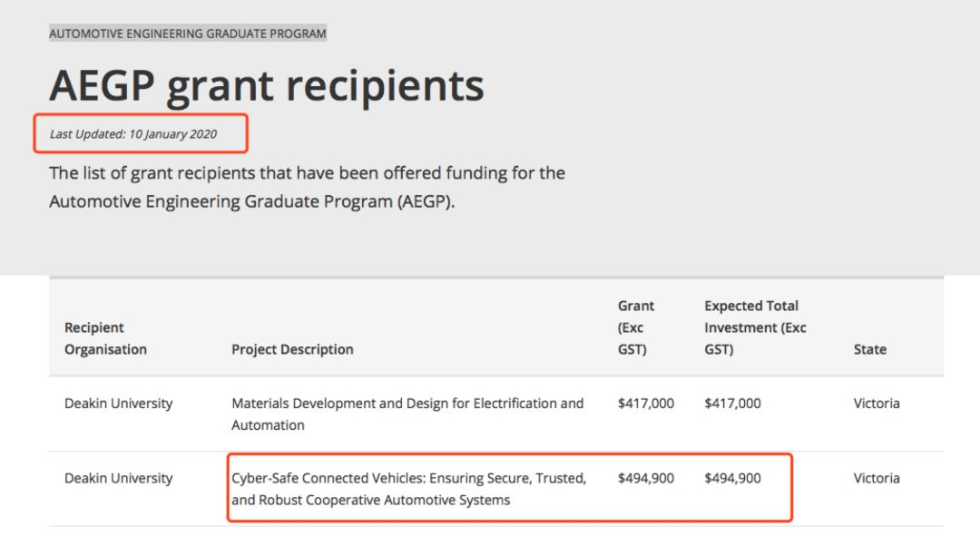This screenshot has width=980, height=536.
Task: Click the Materials Development and Design project description
Action: [407, 414]
